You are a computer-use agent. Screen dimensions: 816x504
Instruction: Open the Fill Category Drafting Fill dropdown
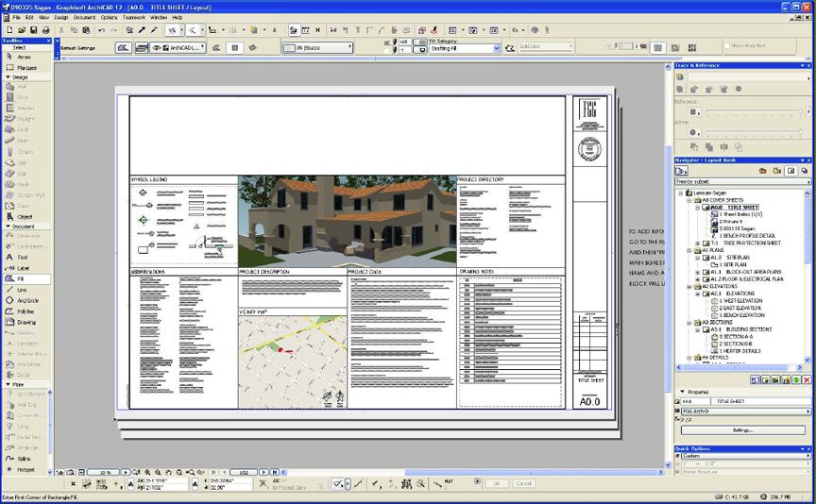coord(466,48)
